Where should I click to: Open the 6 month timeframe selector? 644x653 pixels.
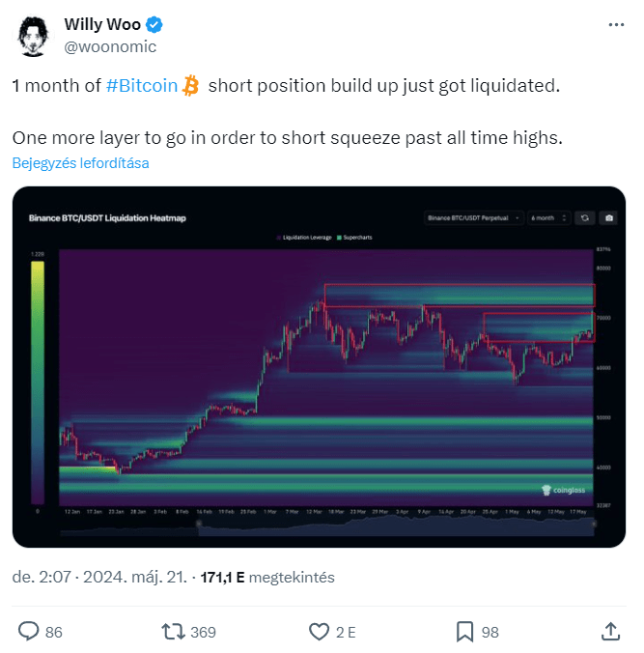tap(548, 217)
